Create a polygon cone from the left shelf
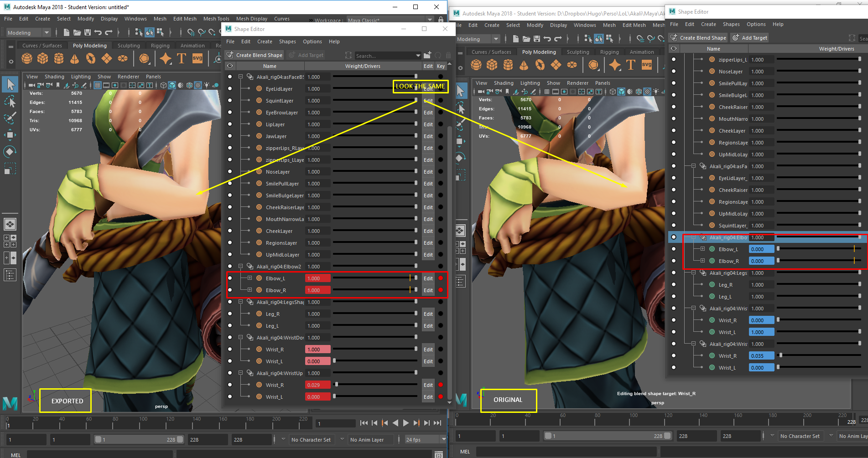 coord(75,58)
